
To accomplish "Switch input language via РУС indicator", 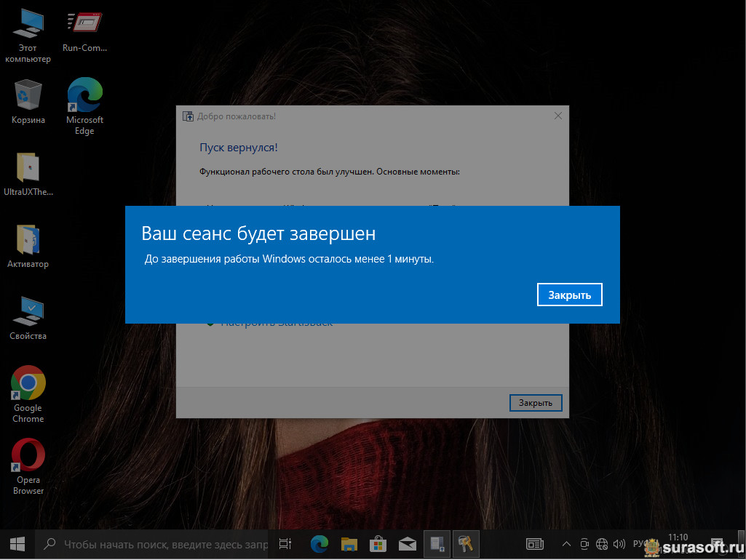I will [639, 543].
